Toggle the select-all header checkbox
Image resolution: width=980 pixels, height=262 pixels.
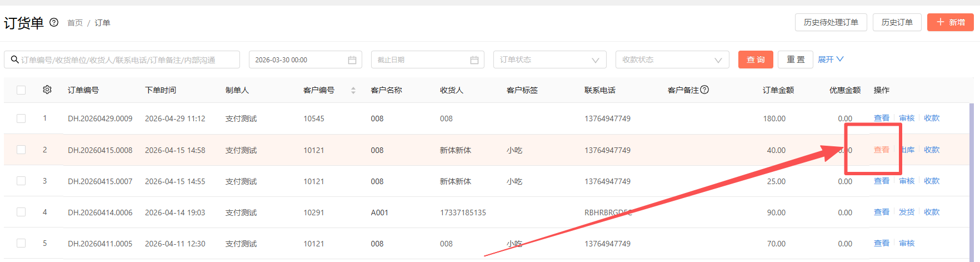pos(21,90)
